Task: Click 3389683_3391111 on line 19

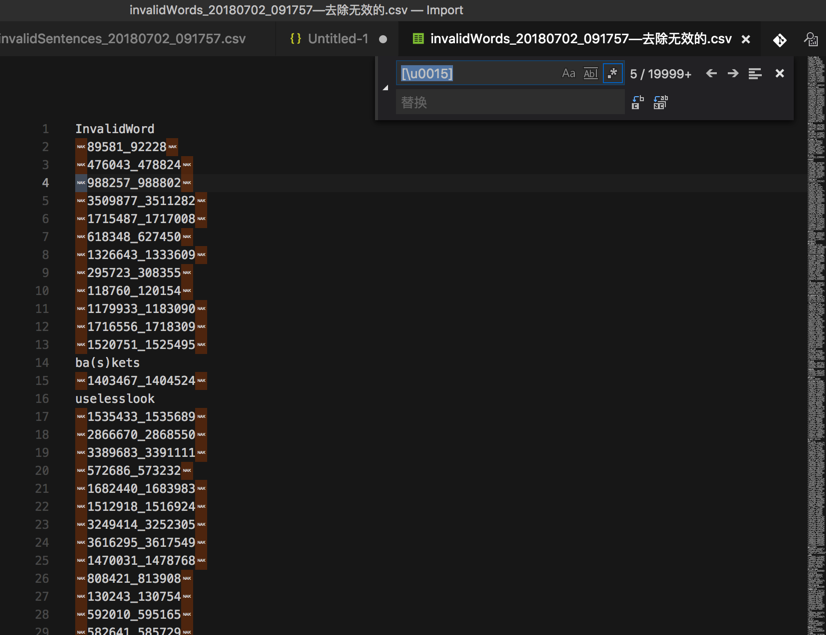Action: 141,452
